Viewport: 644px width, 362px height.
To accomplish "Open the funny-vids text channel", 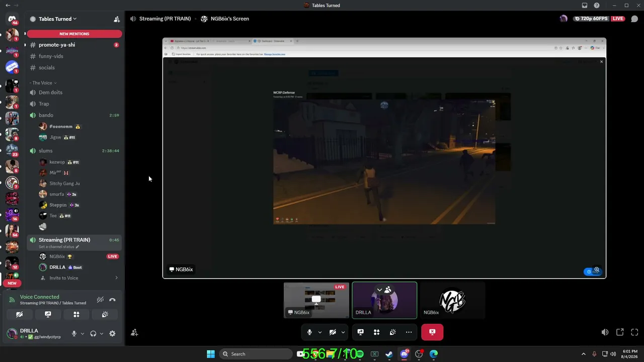I will pyautogui.click(x=74, y=56).
